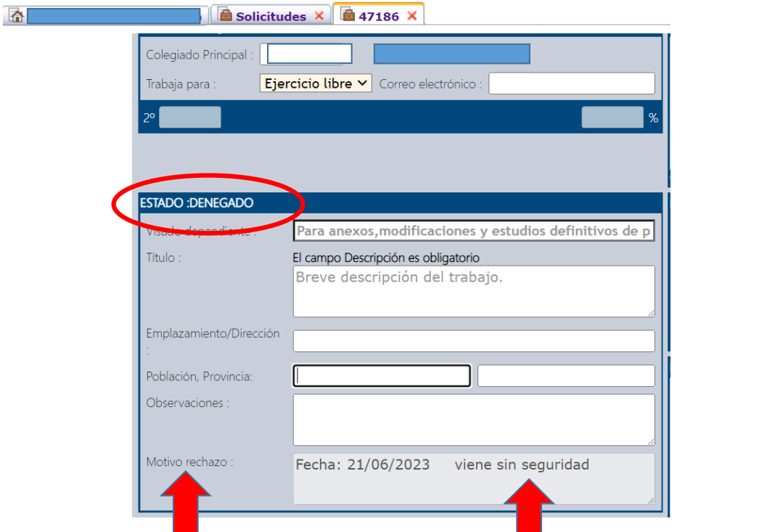
Task: Click the briefcase icon on 47186 tab
Action: pyautogui.click(x=348, y=15)
